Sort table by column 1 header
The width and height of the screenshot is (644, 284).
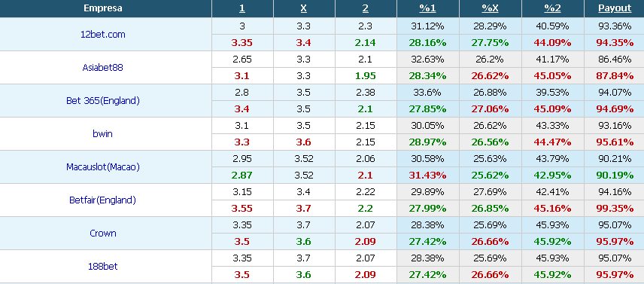(x=242, y=8)
